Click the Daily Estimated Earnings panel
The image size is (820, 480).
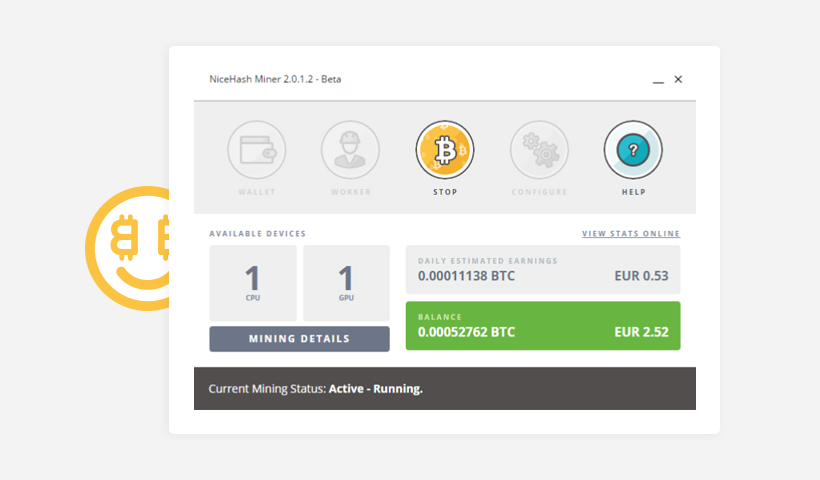pos(542,270)
